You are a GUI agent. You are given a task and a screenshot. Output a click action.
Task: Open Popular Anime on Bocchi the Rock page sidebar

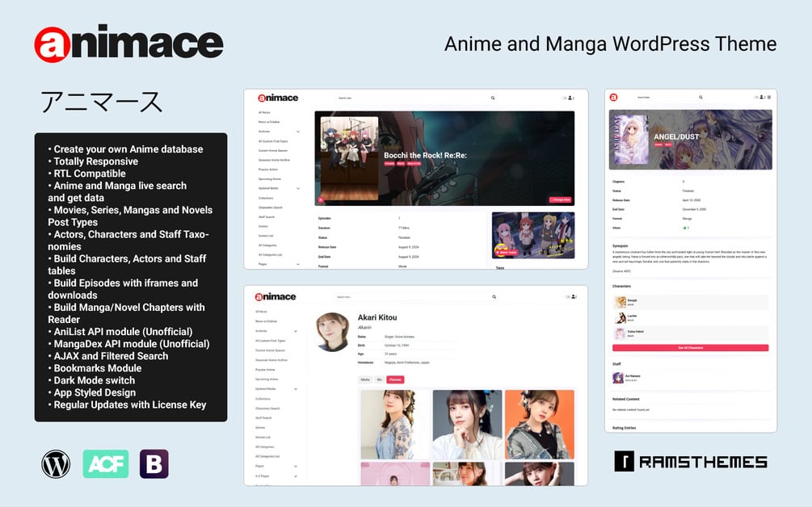tap(268, 170)
